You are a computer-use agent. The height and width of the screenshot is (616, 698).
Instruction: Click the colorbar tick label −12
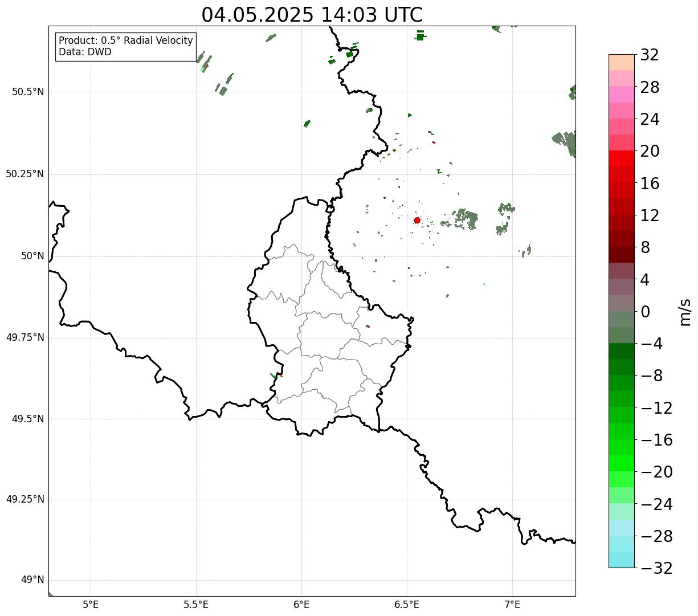(x=656, y=408)
